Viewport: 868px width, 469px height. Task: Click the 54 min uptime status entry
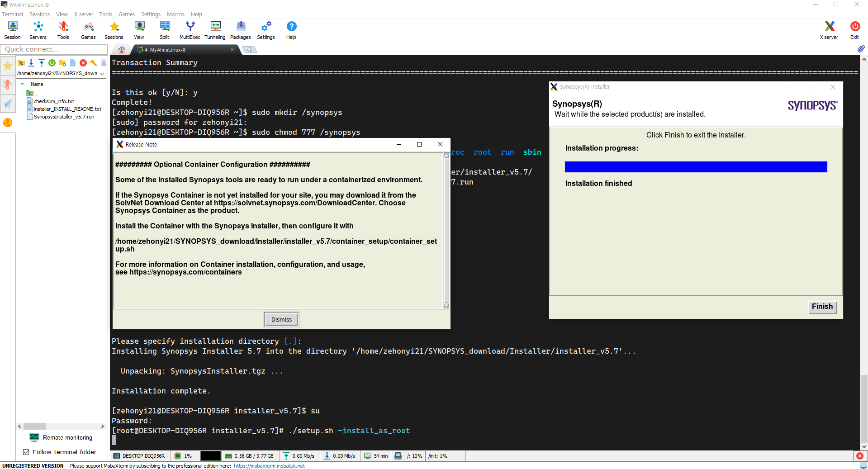[x=376, y=456]
